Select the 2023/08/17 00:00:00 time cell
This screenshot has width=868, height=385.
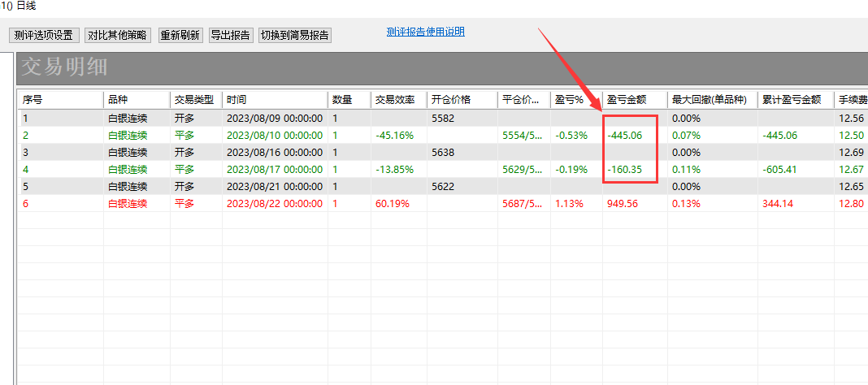pyautogui.click(x=275, y=170)
